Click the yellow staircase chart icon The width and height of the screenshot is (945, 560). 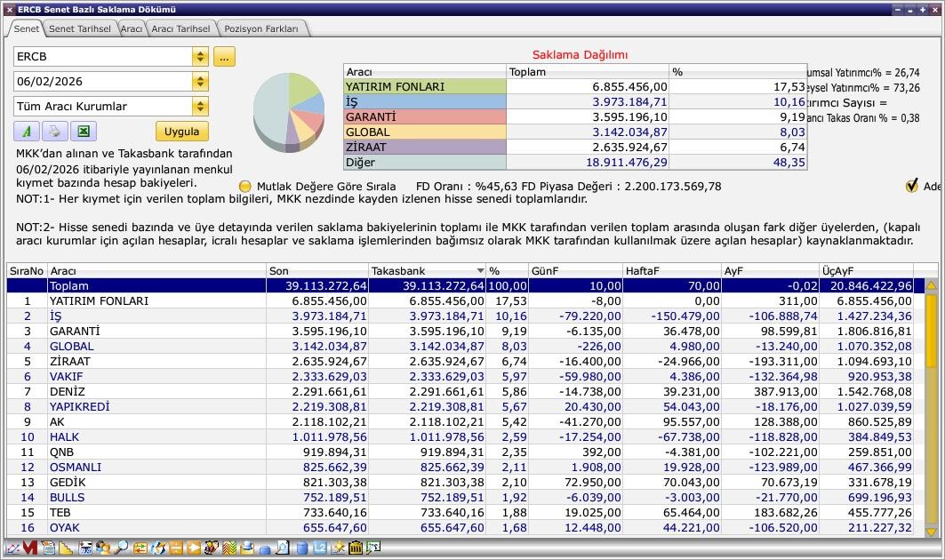coord(67,548)
